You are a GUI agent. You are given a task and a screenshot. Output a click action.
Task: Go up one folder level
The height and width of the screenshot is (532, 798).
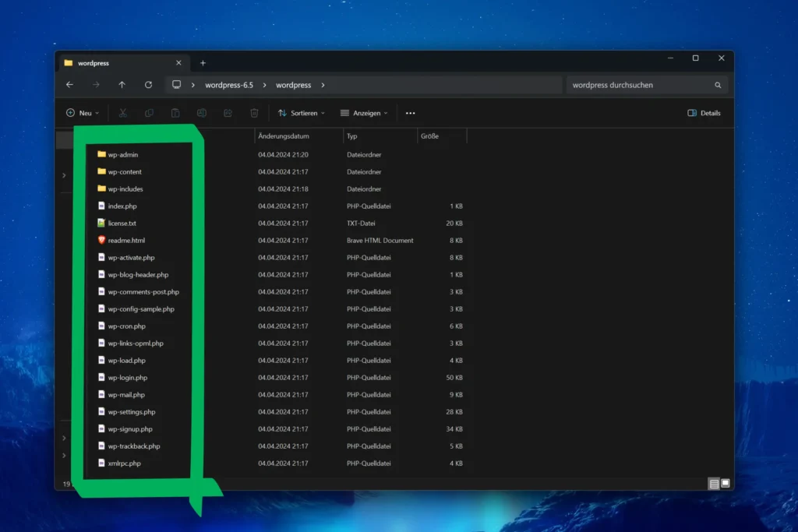(x=122, y=85)
